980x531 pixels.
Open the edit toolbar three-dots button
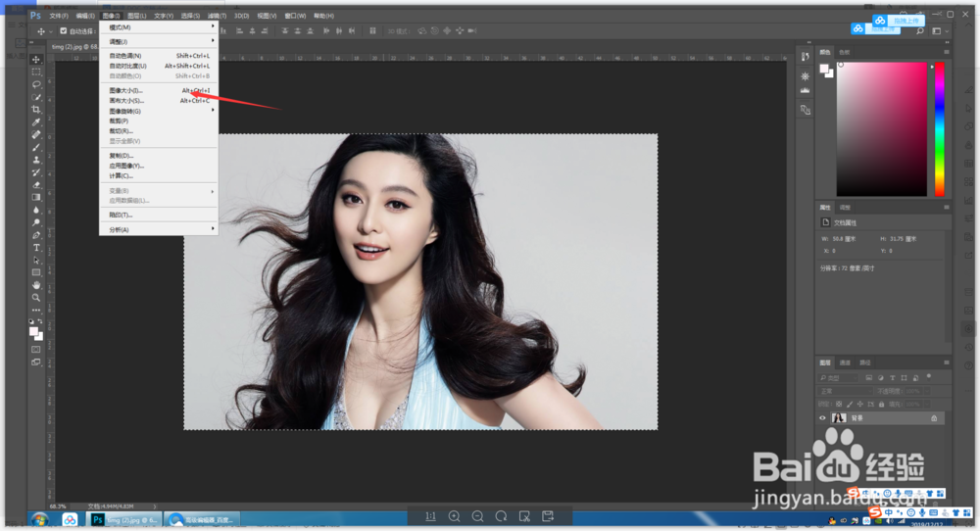(36, 310)
